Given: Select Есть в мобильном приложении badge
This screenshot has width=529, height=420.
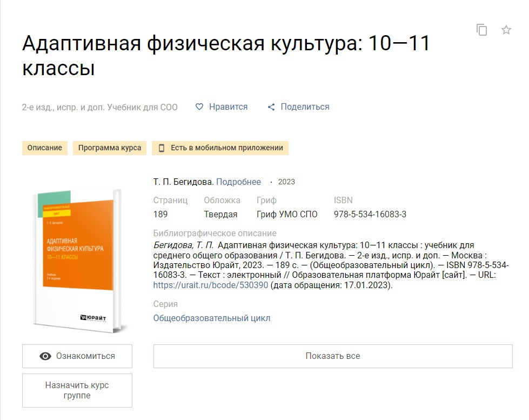Looking at the screenshot, I should click(x=220, y=148).
